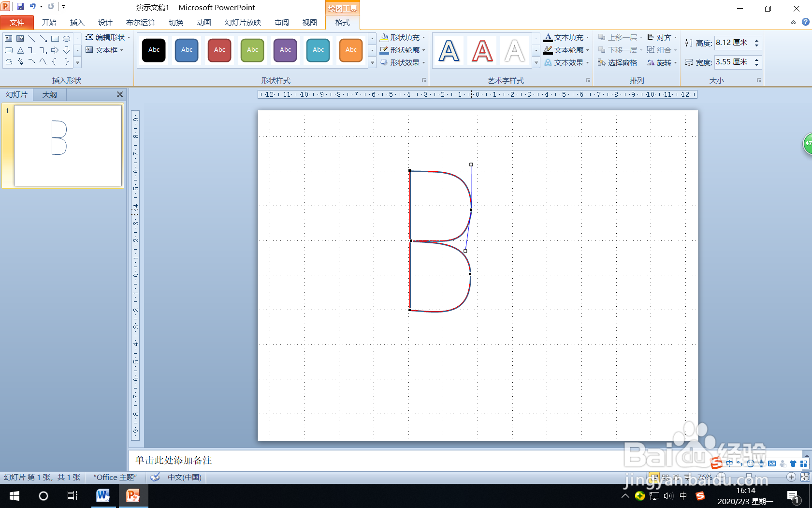Screen dimensions: 812x508
Task: Open the Align (对齐) dropdown
Action: pyautogui.click(x=662, y=37)
